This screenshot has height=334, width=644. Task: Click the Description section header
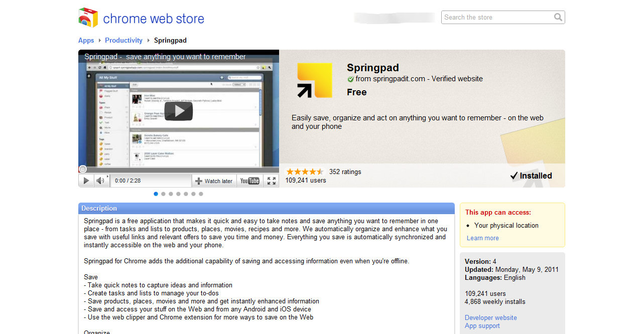[x=266, y=208]
